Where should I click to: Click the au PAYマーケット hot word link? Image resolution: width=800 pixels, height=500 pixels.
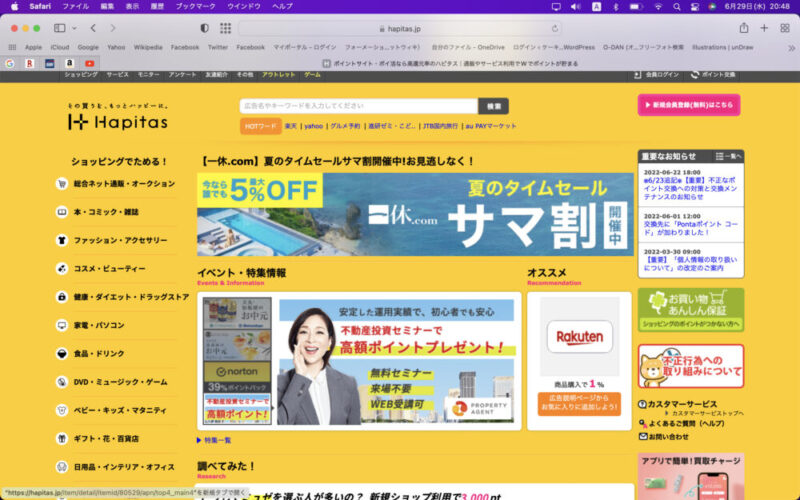tap(491, 126)
